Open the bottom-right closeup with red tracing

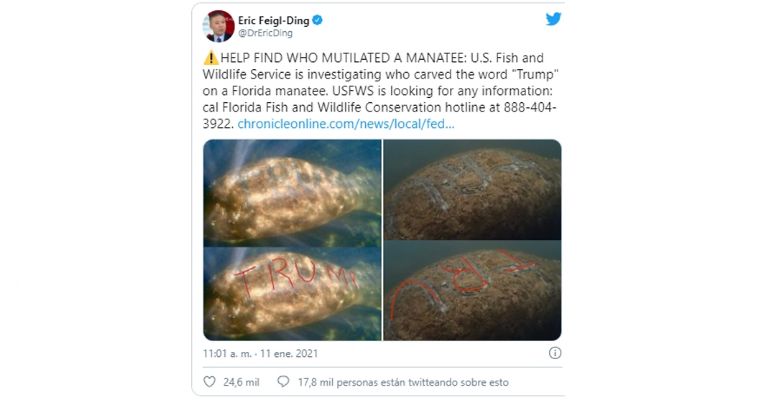click(473, 290)
